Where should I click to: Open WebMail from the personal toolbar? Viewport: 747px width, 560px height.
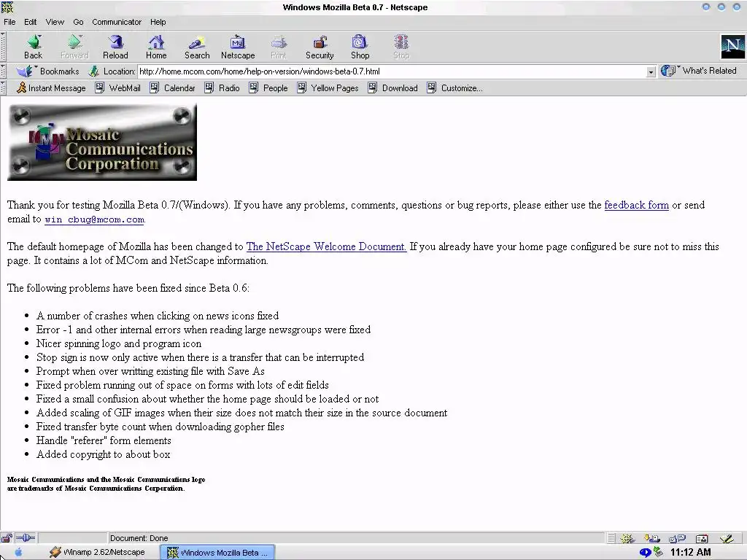pos(117,88)
